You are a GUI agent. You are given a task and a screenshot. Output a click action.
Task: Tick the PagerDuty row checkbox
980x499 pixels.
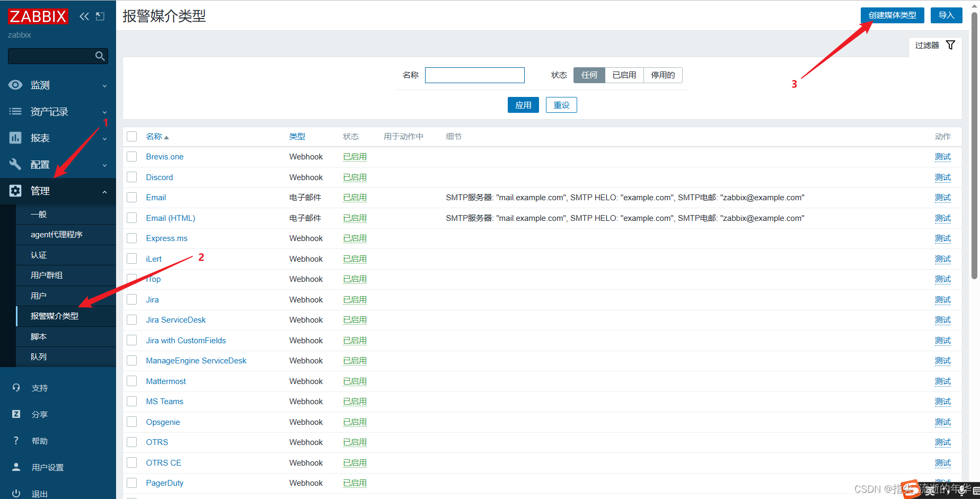(x=132, y=483)
